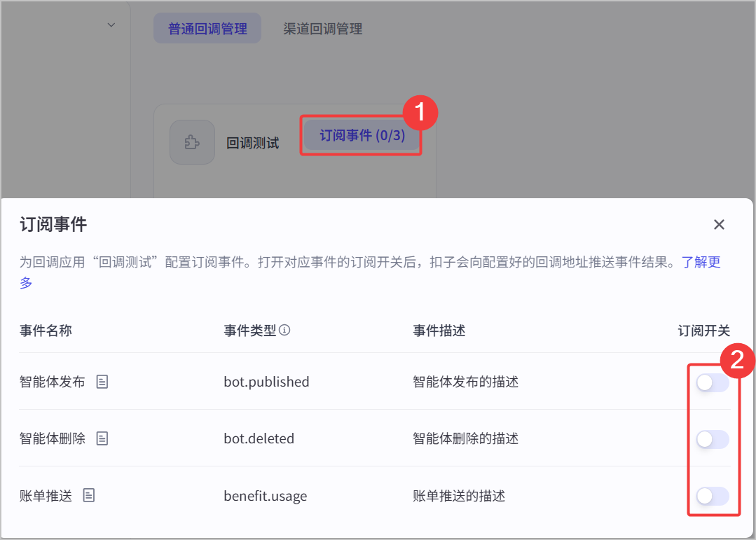Switch to the 渠道回调管理 tab

(x=322, y=29)
